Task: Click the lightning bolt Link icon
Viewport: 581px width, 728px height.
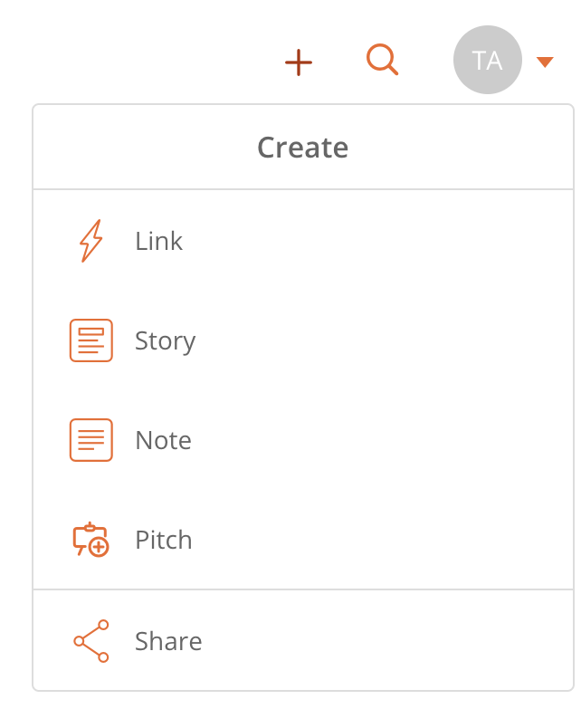Action: coord(91,241)
